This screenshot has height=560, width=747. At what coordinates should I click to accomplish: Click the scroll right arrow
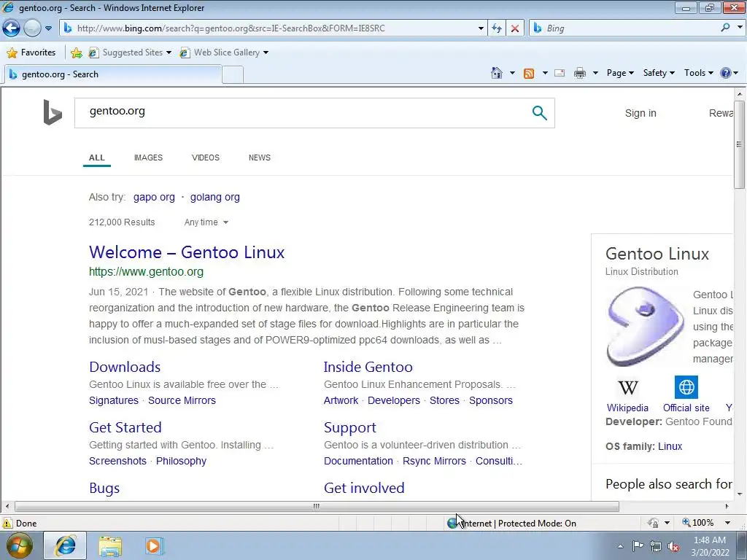[727, 506]
